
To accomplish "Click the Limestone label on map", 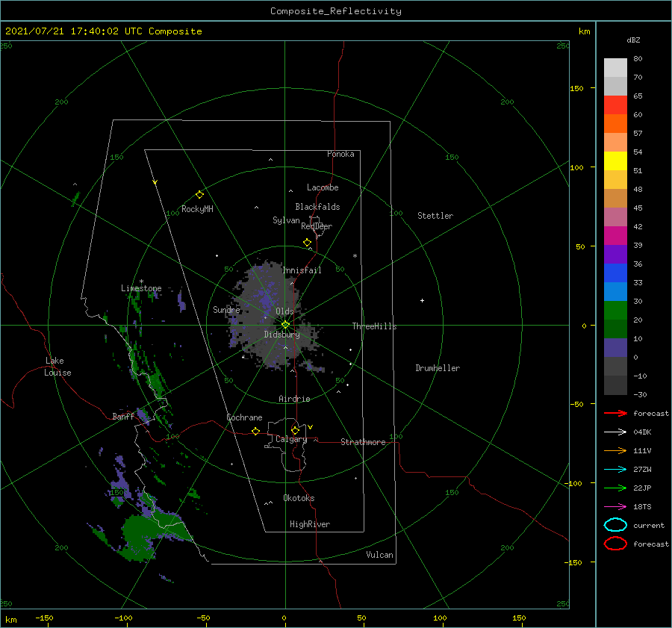I will [x=141, y=288].
